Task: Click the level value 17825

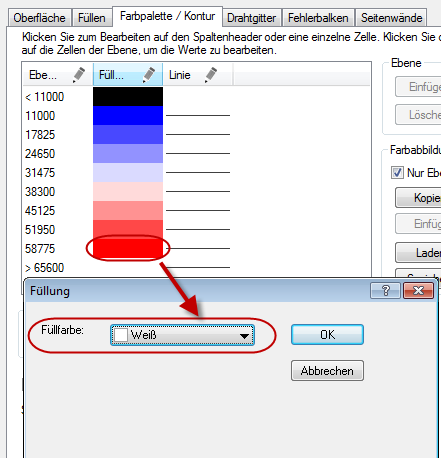Action: point(40,135)
